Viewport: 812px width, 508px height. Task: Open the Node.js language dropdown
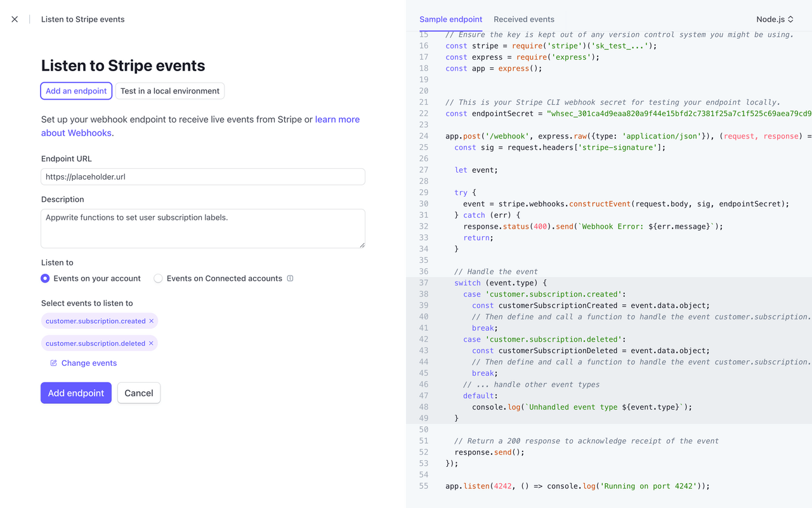[x=775, y=19]
